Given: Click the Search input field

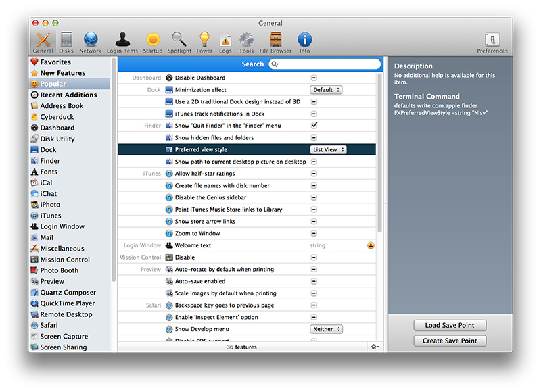Looking at the screenshot, I should click(328, 64).
